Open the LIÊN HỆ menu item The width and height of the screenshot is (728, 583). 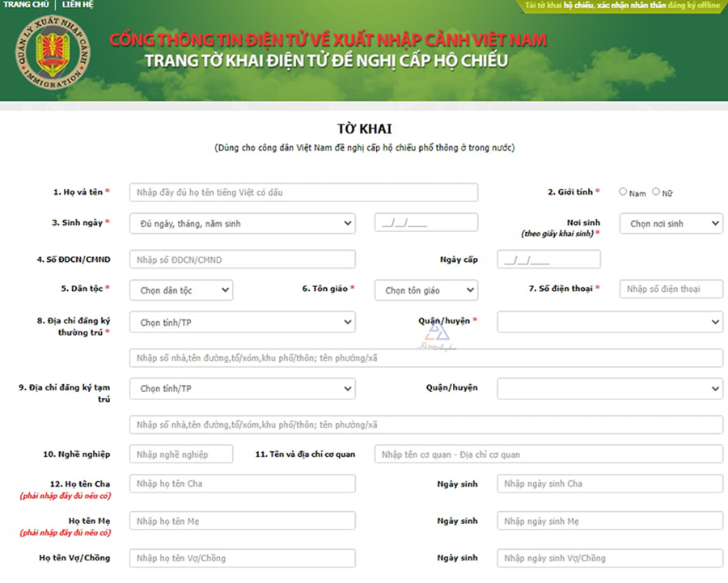(x=78, y=5)
